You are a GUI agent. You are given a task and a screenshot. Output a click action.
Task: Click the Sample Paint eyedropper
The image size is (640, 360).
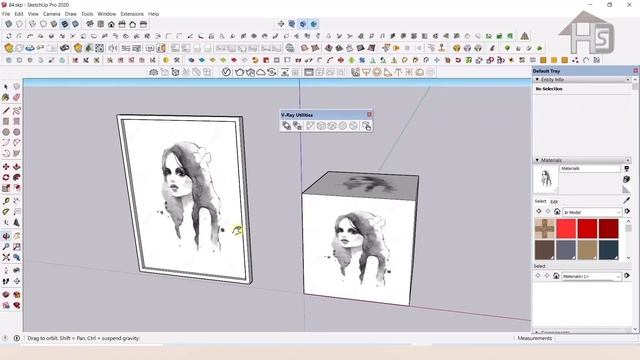627,200
